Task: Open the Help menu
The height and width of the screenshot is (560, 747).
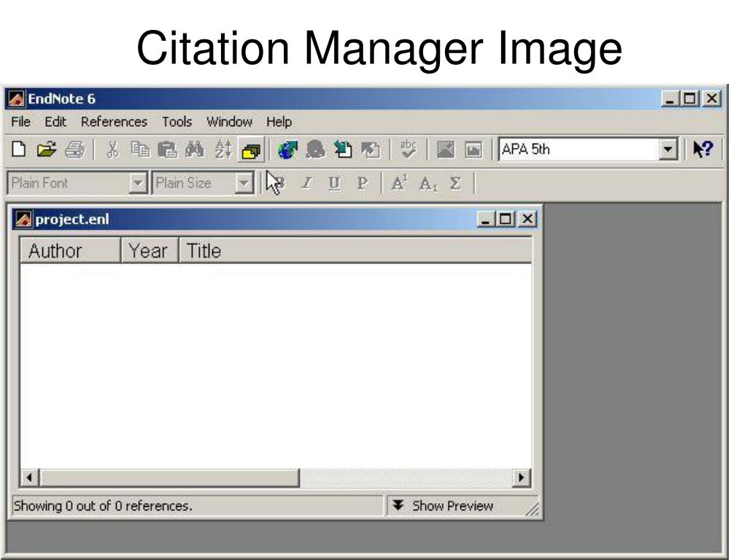Action: 279,122
